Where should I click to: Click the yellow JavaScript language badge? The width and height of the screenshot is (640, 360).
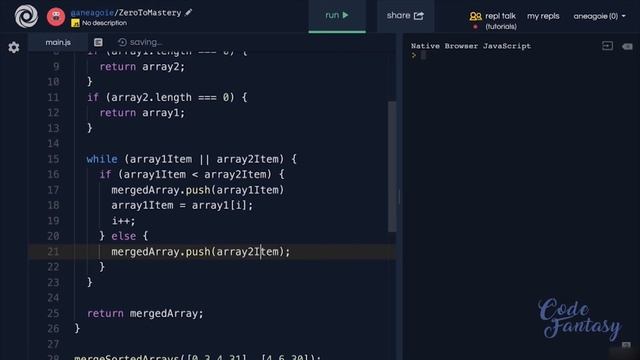[x=76, y=23]
